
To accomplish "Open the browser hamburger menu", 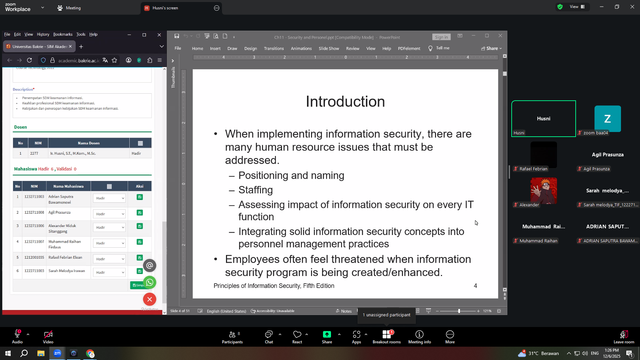I will pos(160,60).
